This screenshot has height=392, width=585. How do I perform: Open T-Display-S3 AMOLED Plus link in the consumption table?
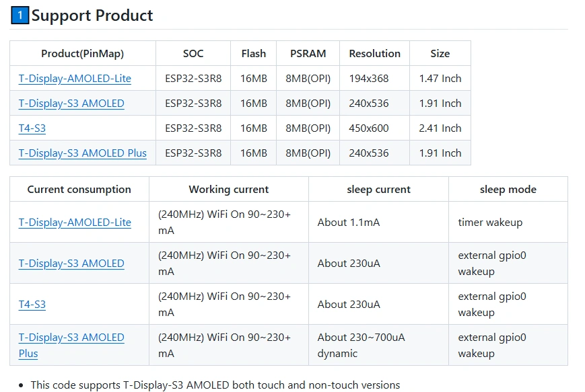[x=71, y=338]
